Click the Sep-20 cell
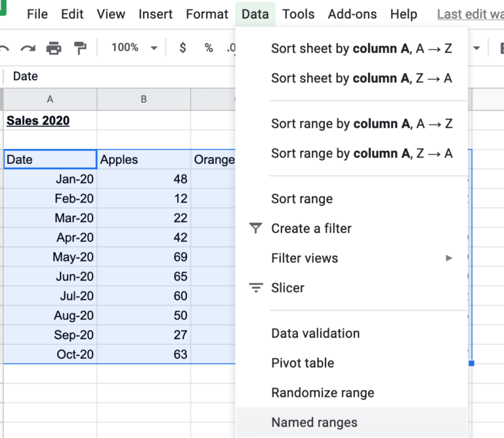The image size is (504, 438). pos(50,334)
